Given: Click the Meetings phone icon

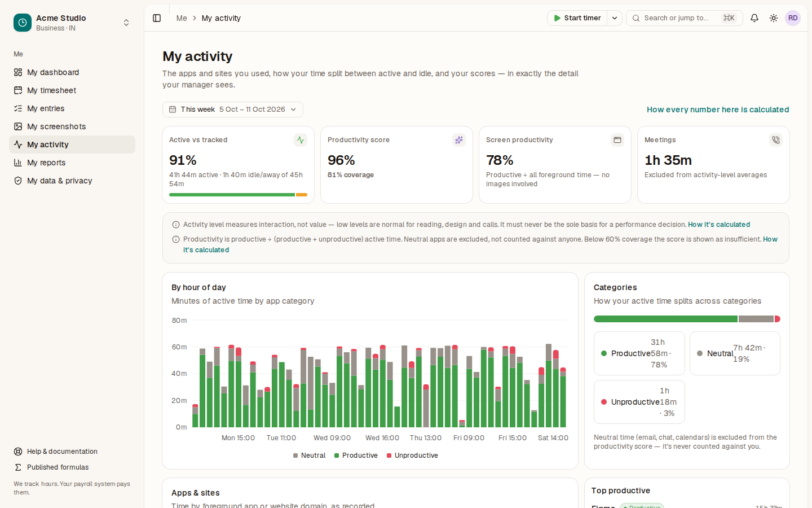Looking at the screenshot, I should click(776, 140).
